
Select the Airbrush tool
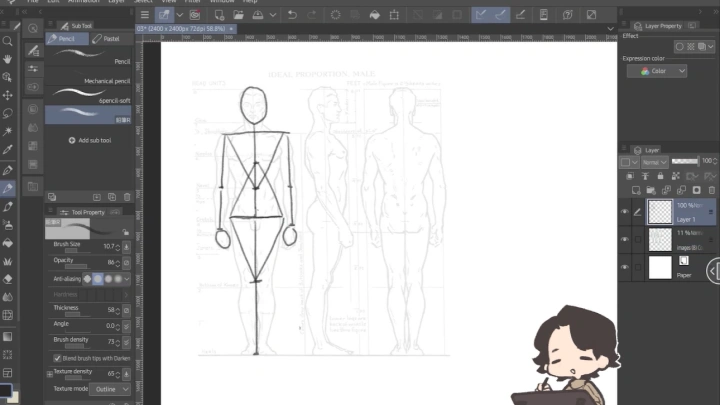(7, 225)
